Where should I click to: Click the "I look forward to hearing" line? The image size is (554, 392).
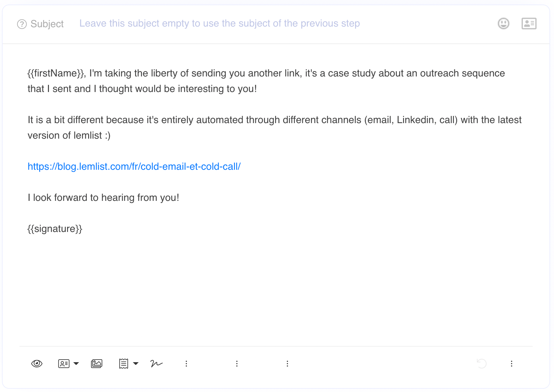(103, 198)
